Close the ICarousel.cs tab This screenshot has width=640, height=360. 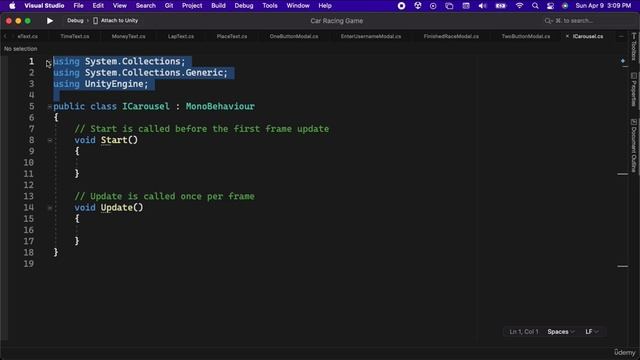click(567, 36)
